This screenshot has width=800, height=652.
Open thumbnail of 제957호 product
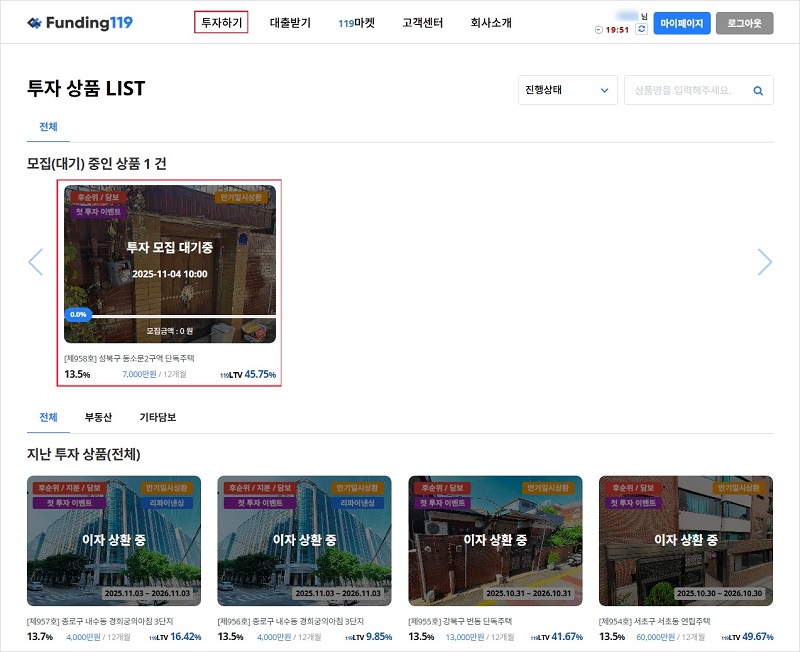pyautogui.click(x=114, y=541)
